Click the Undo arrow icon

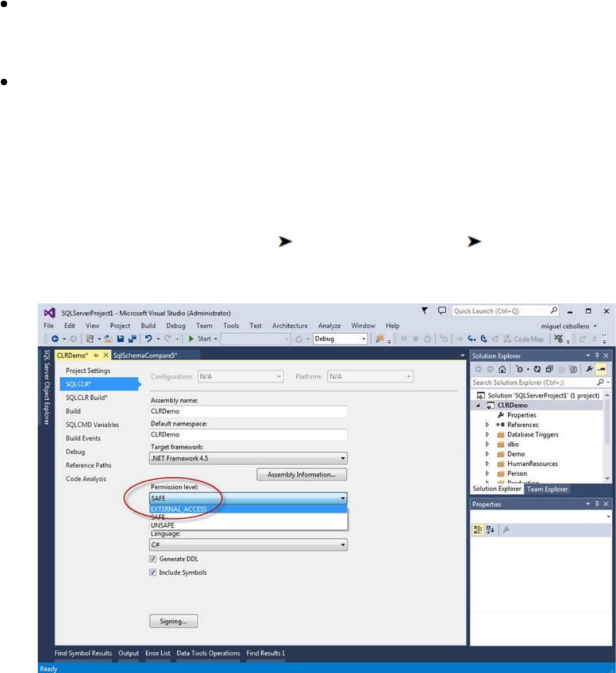[x=149, y=338]
